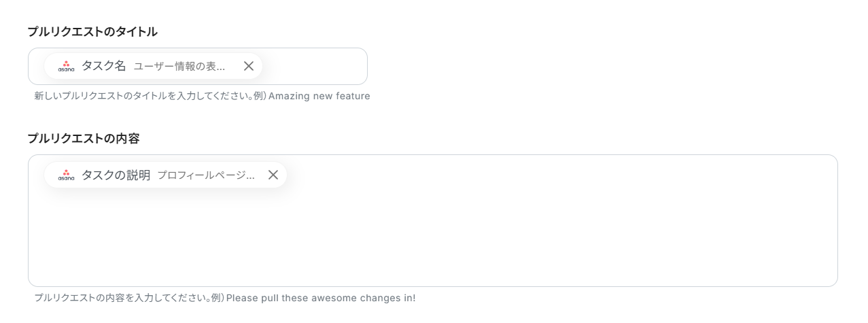The image size is (868, 323).
Task: Focus the pull request title input's empty space
Action: pos(313,66)
